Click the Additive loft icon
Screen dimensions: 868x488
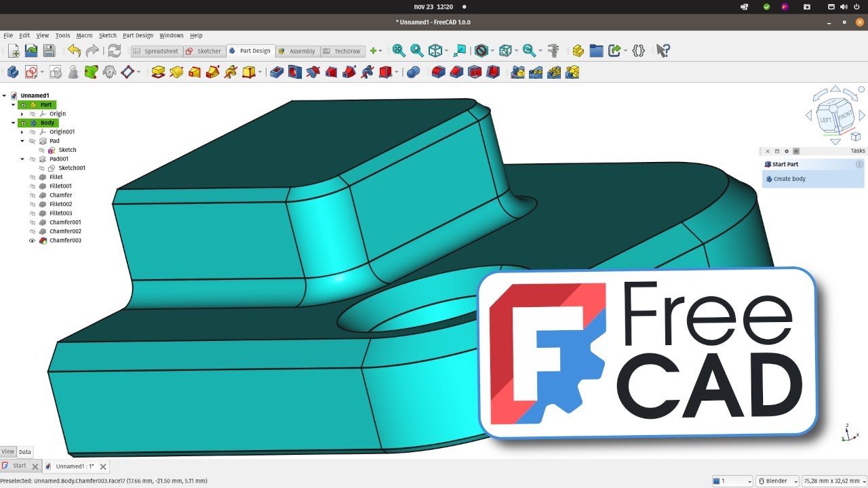pyautogui.click(x=195, y=72)
